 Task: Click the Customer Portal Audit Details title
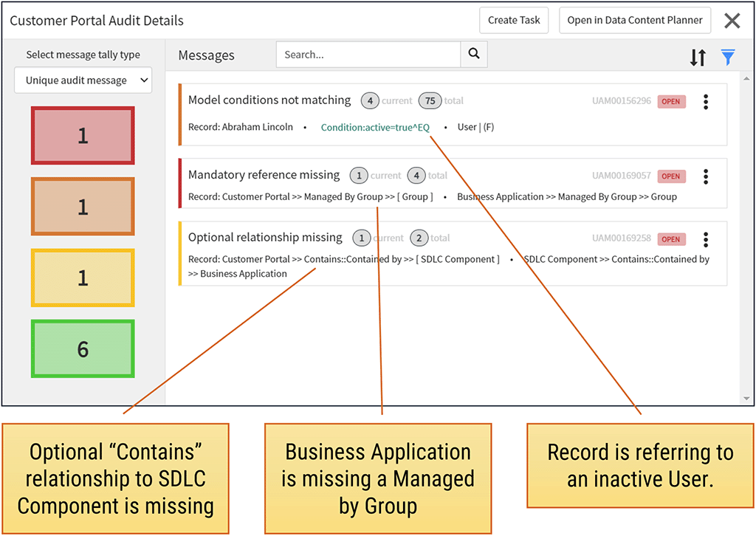click(97, 21)
